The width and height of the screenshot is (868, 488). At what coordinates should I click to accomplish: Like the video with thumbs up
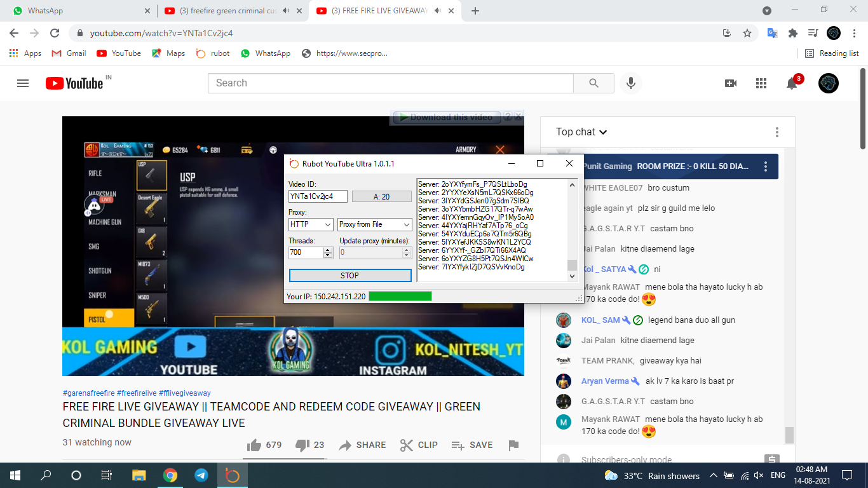click(254, 445)
